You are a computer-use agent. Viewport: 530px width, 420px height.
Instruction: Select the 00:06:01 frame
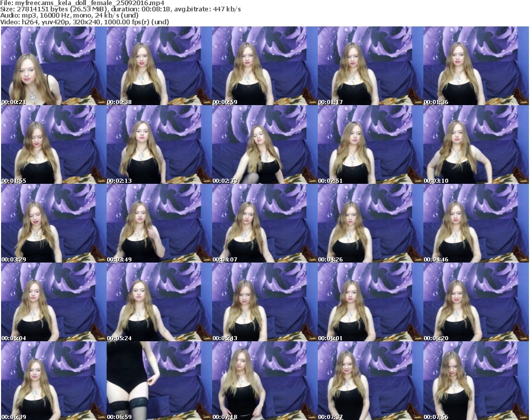(x=370, y=302)
